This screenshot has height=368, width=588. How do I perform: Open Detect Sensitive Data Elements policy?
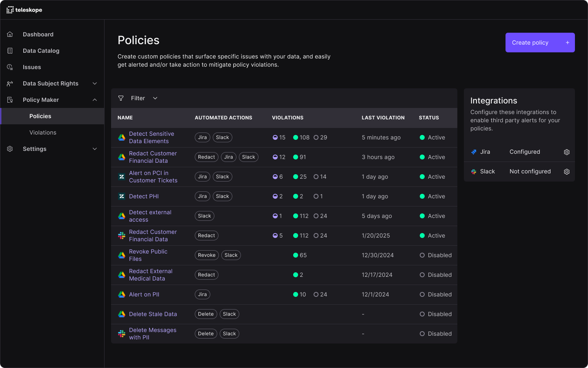(x=151, y=137)
